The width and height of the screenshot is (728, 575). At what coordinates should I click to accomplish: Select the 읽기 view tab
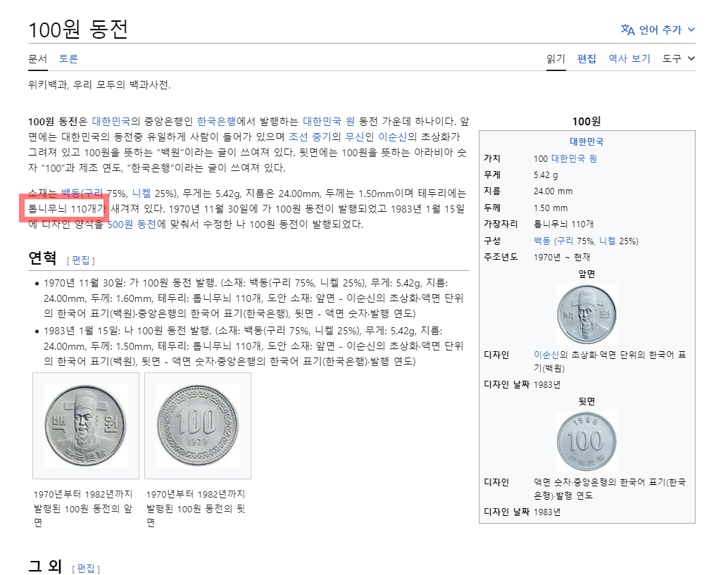coord(556,59)
